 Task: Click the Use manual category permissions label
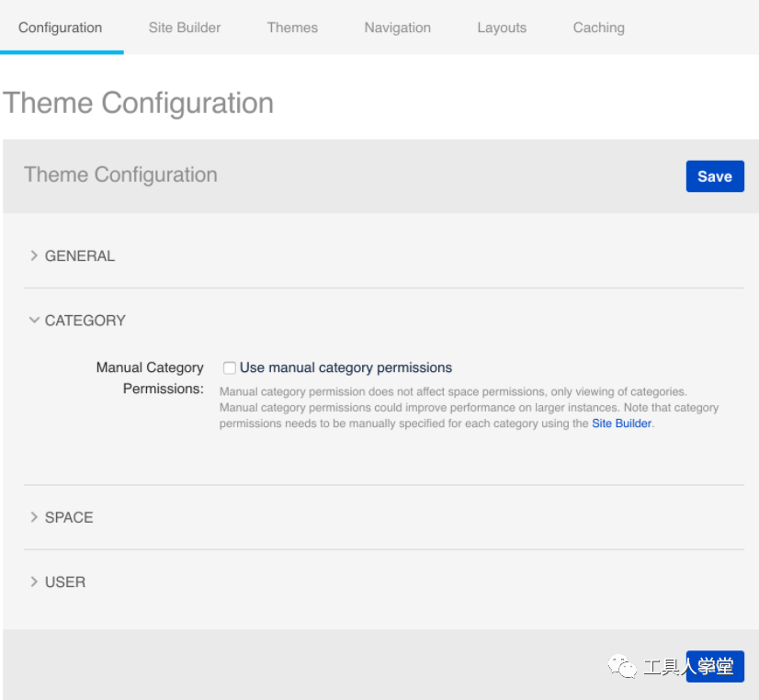346,367
